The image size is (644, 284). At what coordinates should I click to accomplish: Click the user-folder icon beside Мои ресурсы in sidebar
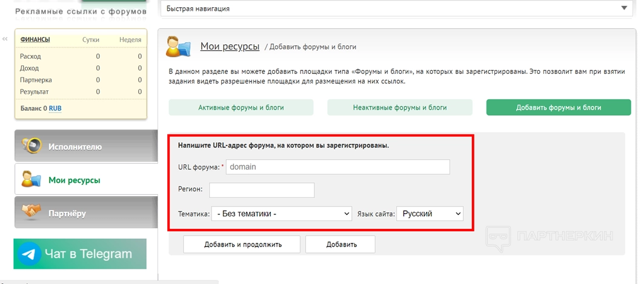(32, 179)
